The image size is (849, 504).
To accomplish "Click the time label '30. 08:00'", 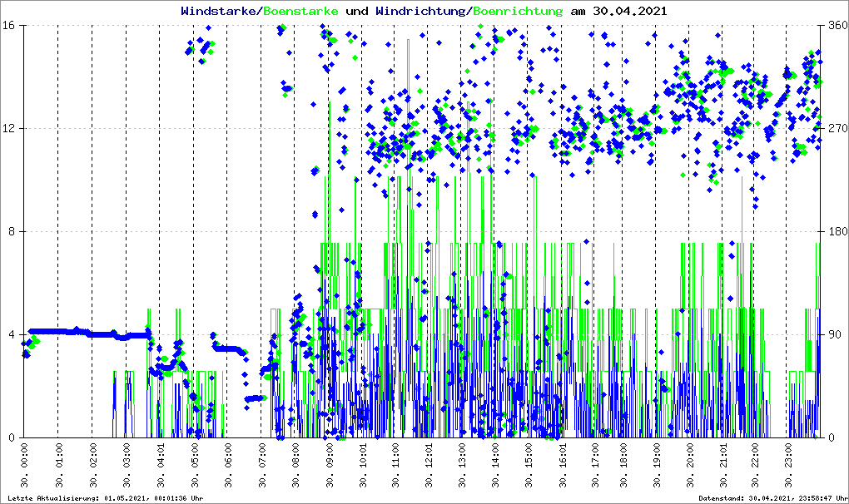I will pyautogui.click(x=295, y=465).
